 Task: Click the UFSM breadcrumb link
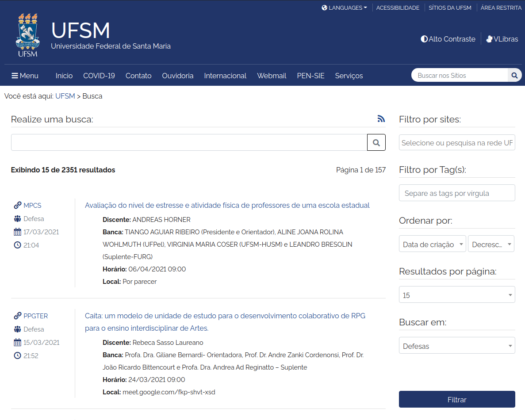coord(65,96)
